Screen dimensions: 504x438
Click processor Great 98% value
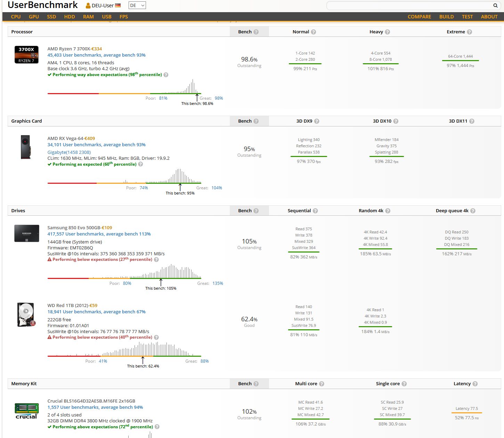pos(219,98)
